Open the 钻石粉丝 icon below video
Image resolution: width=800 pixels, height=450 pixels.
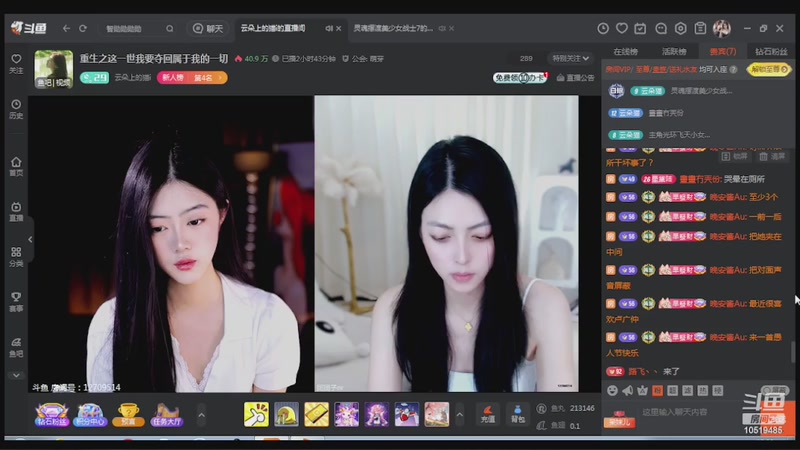coord(52,414)
